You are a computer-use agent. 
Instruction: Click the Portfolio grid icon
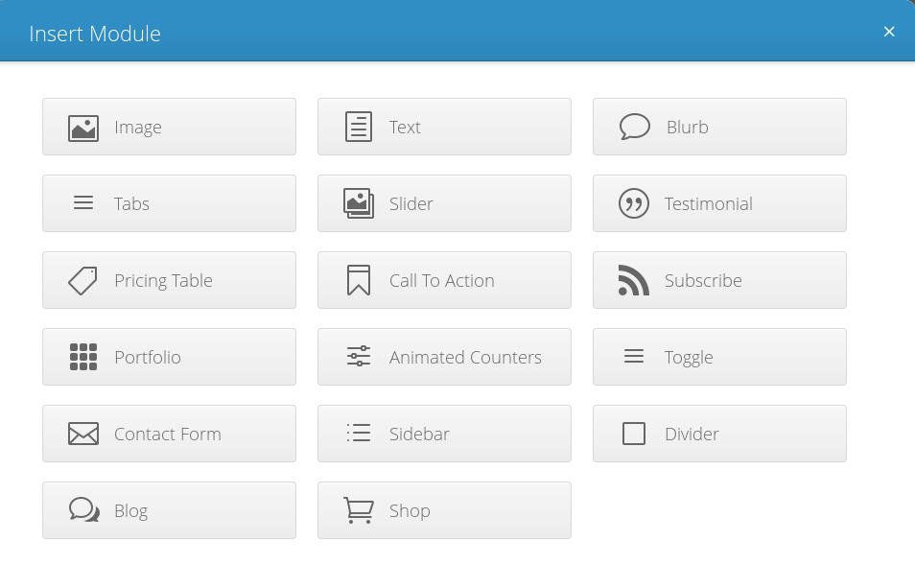coord(83,357)
